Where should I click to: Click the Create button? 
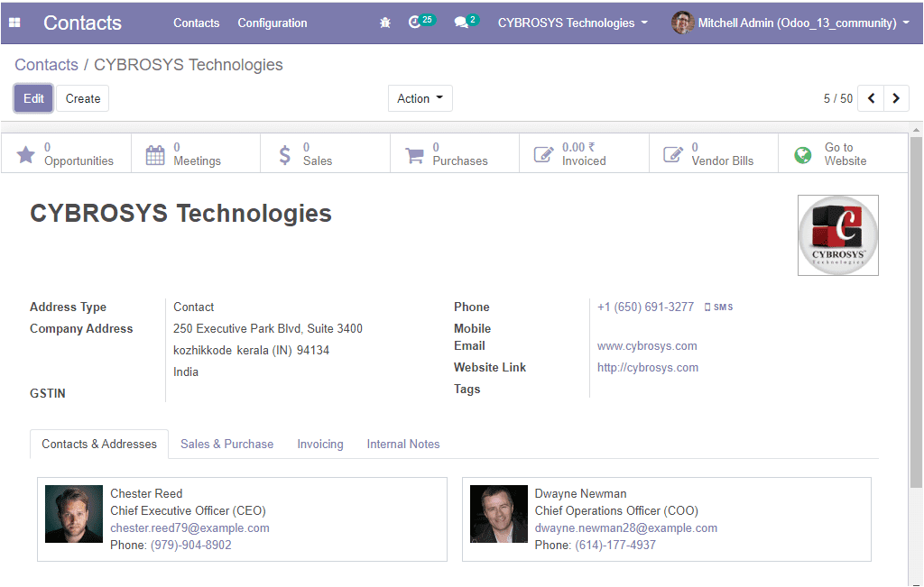82,98
